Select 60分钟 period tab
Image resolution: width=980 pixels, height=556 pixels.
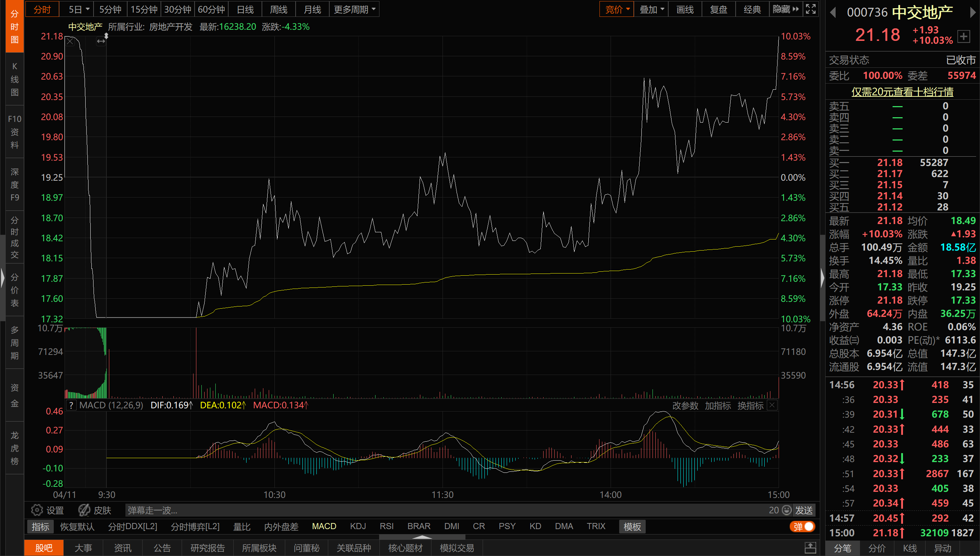click(x=211, y=9)
